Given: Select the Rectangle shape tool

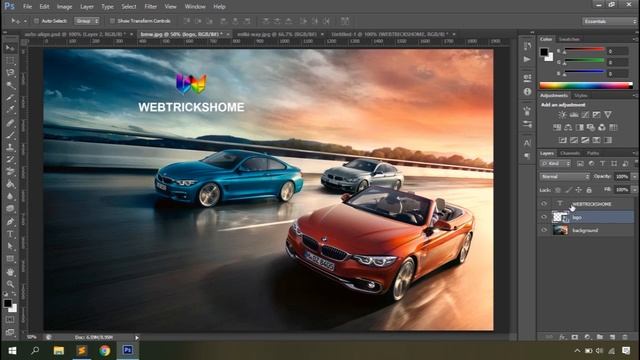Looking at the screenshot, I should pyautogui.click(x=10, y=259).
